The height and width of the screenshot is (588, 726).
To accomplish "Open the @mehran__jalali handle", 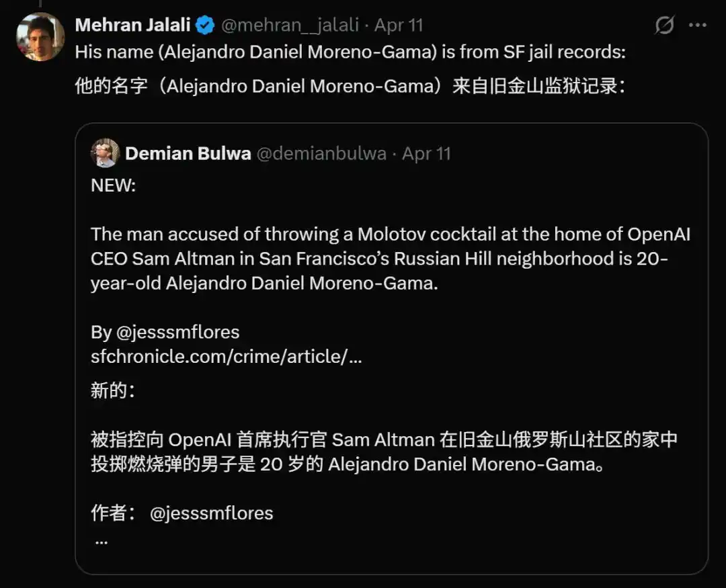I will [290, 25].
